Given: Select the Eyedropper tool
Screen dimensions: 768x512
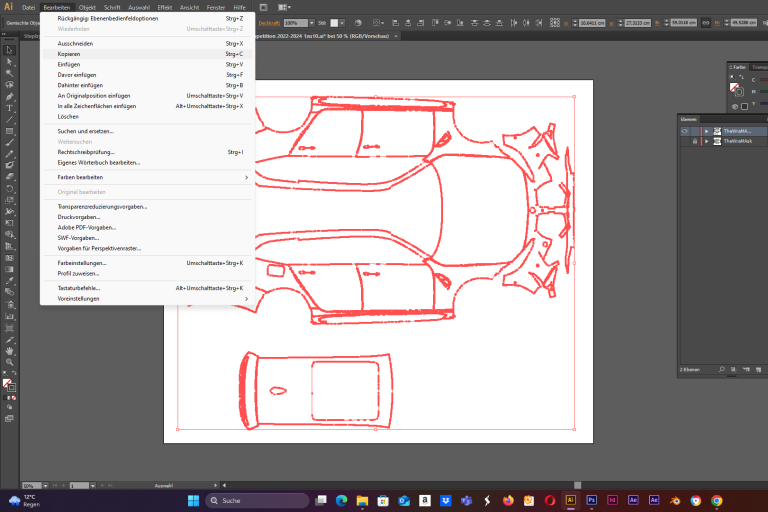Looking at the screenshot, I should (x=9, y=281).
